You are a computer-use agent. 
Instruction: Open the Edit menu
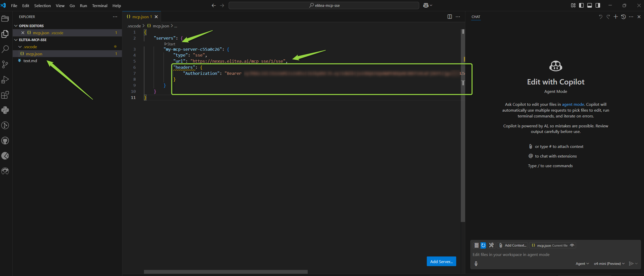point(26,5)
